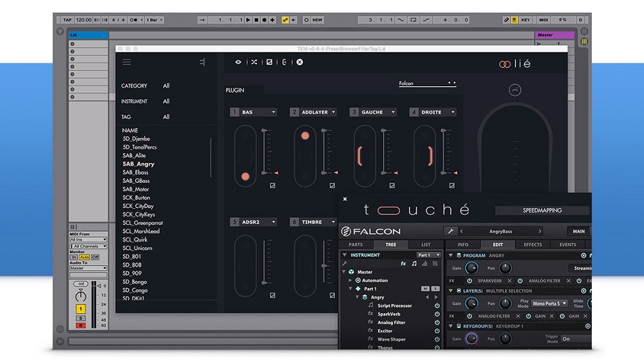Click the collapse panel icon in Lié browser
Screen dimensions: 644x362
pos(202,62)
